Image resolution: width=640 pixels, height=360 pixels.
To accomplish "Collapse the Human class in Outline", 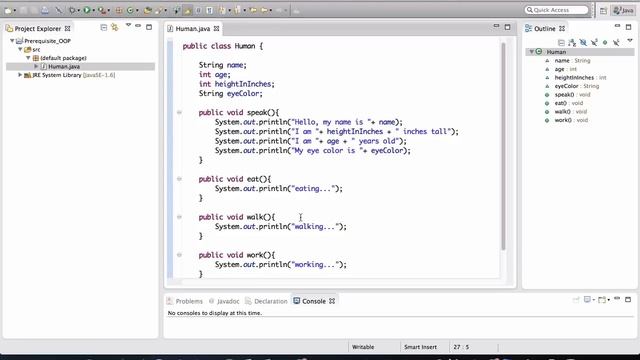I will 531,52.
